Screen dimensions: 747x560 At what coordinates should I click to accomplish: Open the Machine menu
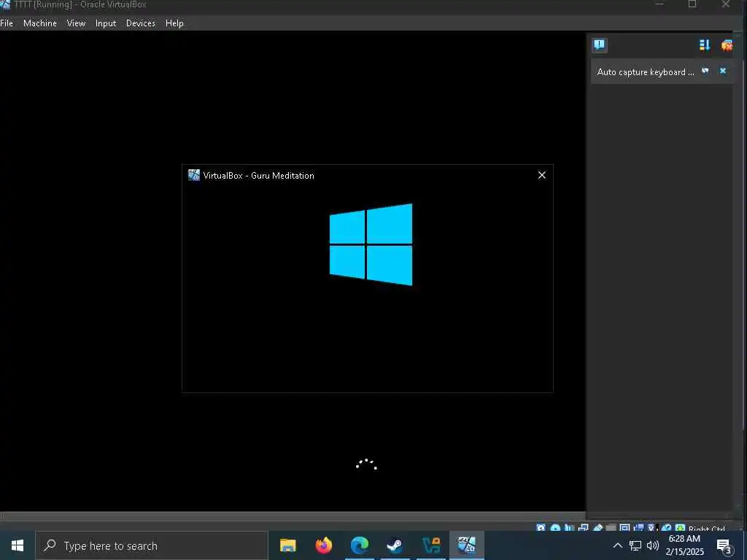pyautogui.click(x=40, y=23)
